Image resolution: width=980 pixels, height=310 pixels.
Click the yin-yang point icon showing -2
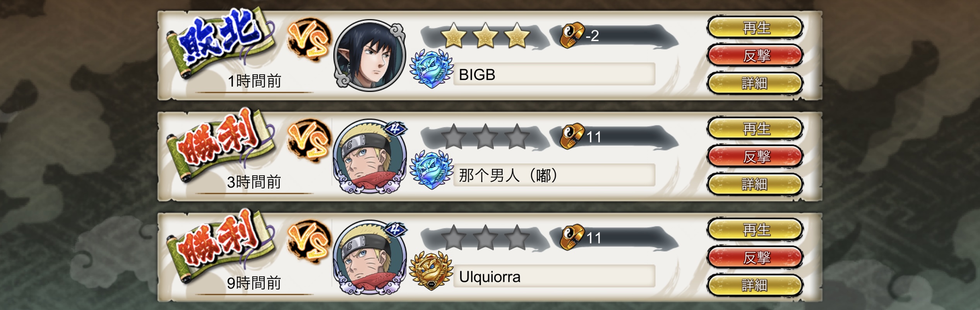click(x=571, y=35)
